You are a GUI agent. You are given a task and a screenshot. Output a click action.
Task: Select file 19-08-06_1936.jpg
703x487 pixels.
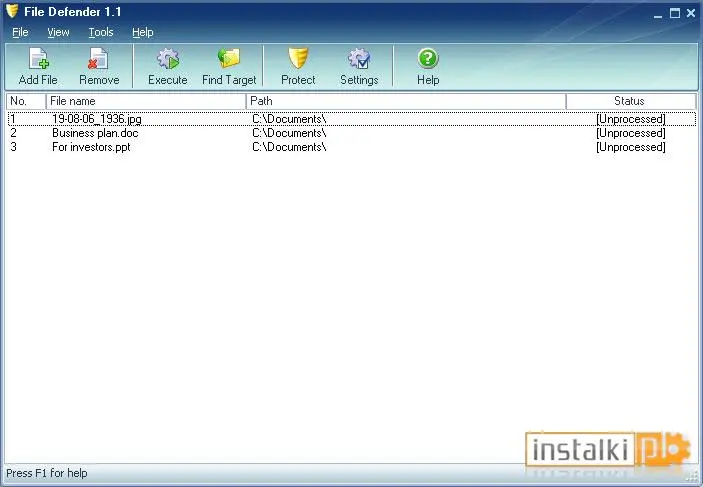pos(96,119)
